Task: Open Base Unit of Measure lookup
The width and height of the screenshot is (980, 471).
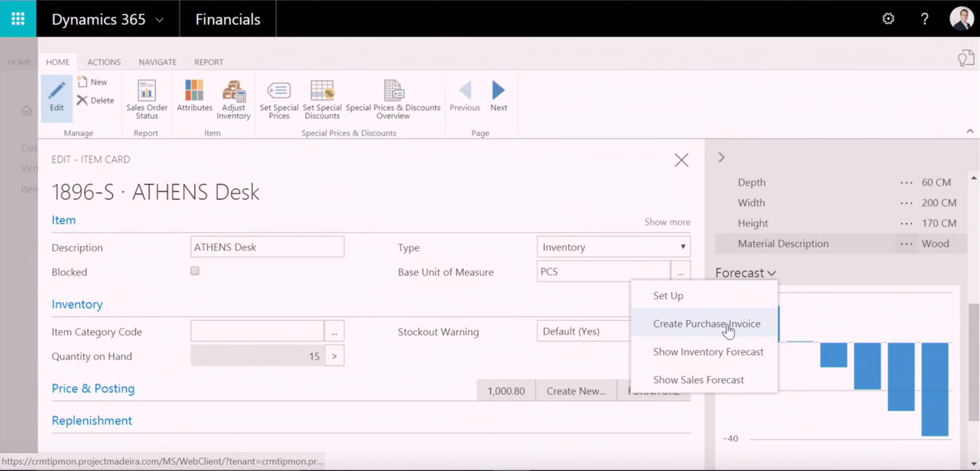Action: pos(680,271)
